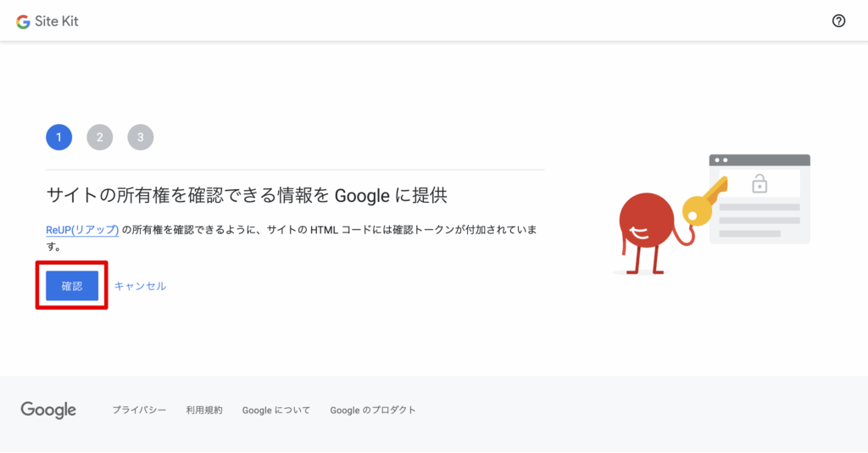This screenshot has width=868, height=453.
Task: Click the キャンセル link
Action: click(140, 286)
